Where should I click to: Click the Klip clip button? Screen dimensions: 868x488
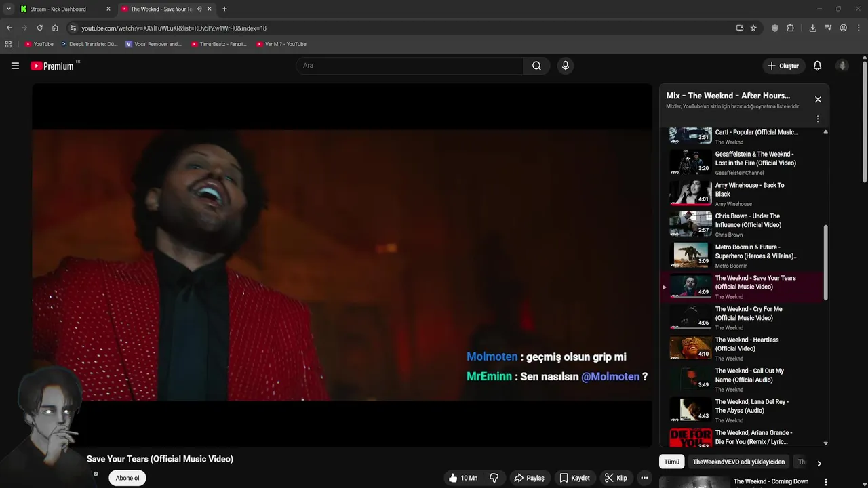tap(616, 478)
